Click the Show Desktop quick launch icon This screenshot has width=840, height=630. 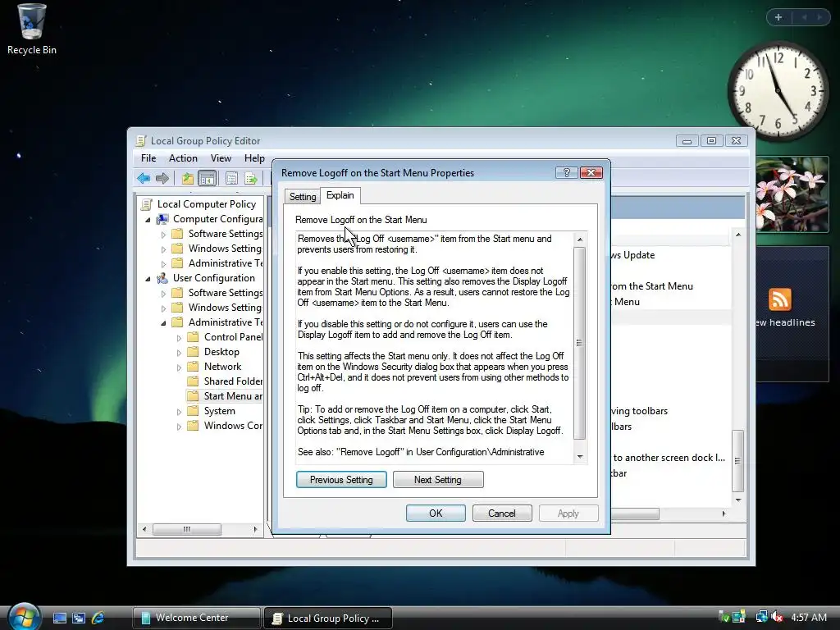[59, 618]
